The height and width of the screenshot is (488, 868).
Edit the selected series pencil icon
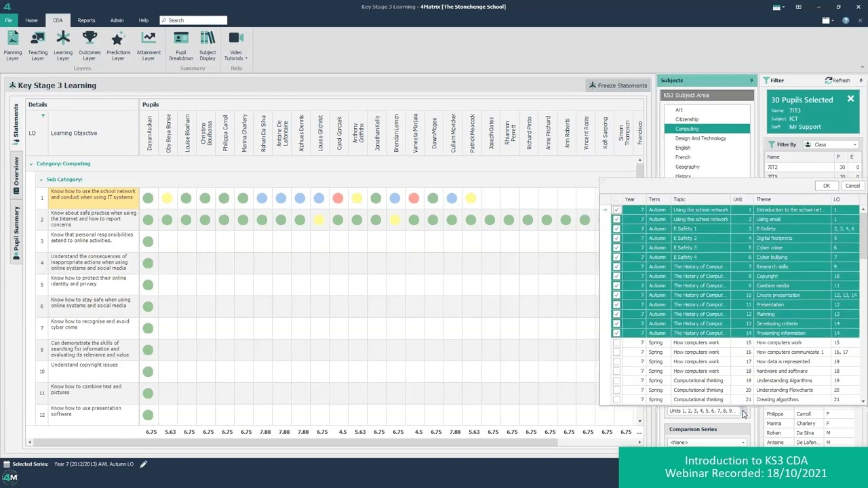144,464
